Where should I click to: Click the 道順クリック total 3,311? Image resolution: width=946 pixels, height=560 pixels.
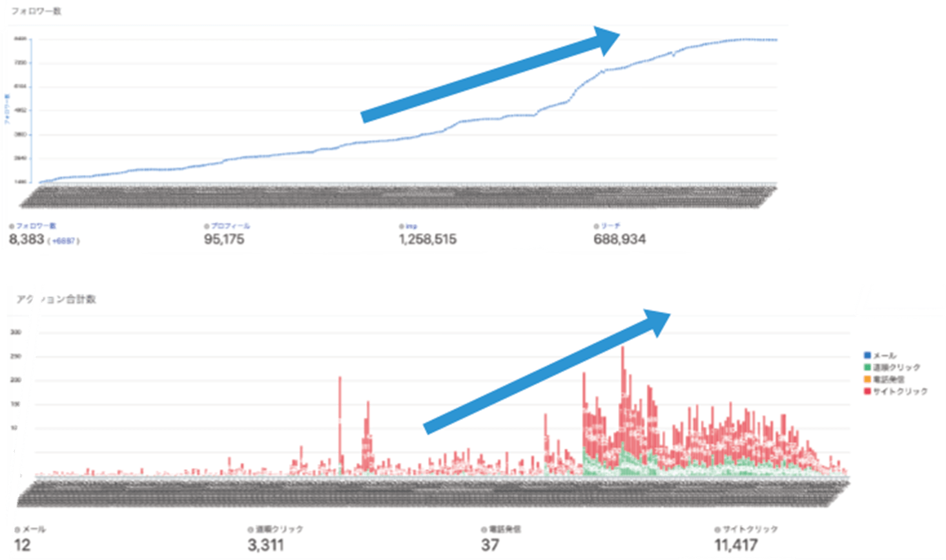point(265,545)
